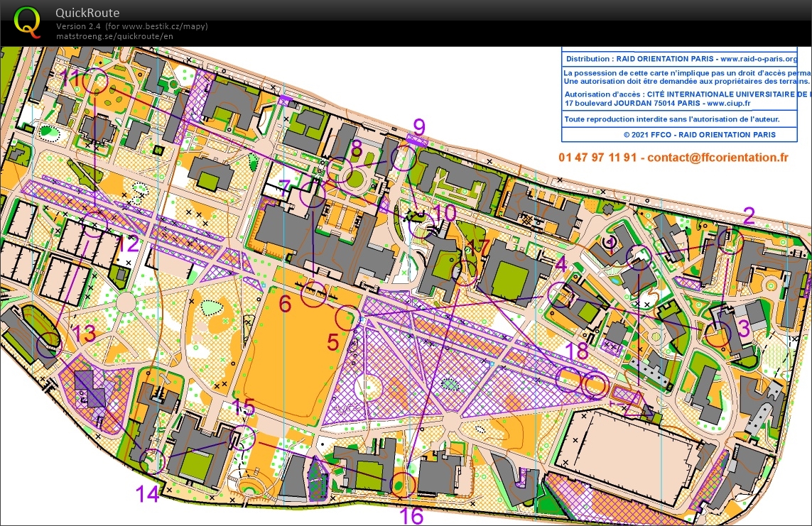Select control 16 marker at the bottom

(x=401, y=486)
